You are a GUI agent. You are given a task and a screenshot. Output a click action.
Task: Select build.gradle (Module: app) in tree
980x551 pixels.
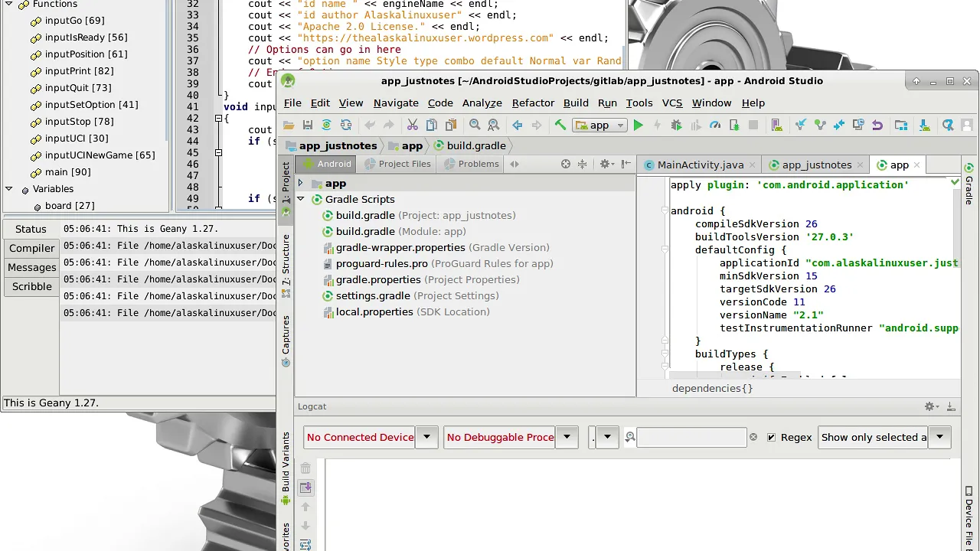click(x=394, y=231)
